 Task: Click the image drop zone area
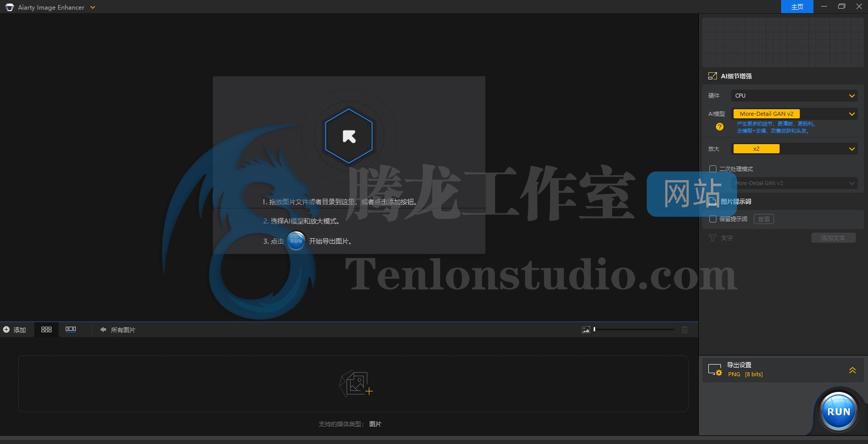(349, 165)
